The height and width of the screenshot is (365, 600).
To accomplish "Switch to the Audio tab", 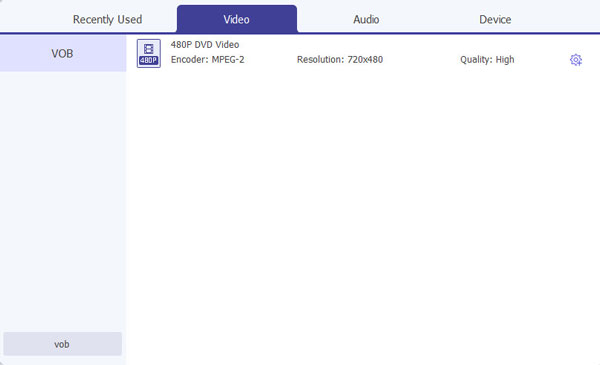I will 366,20.
